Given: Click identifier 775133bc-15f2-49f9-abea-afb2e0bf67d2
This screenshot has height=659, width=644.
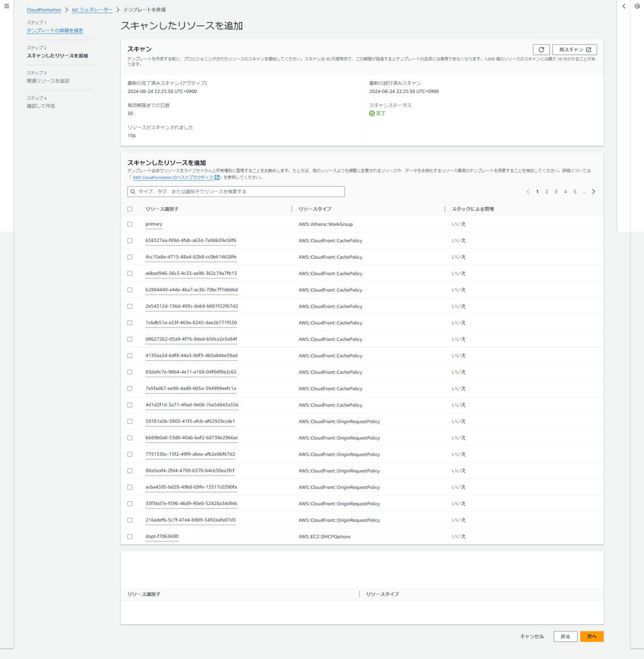Looking at the screenshot, I should (x=190, y=455).
